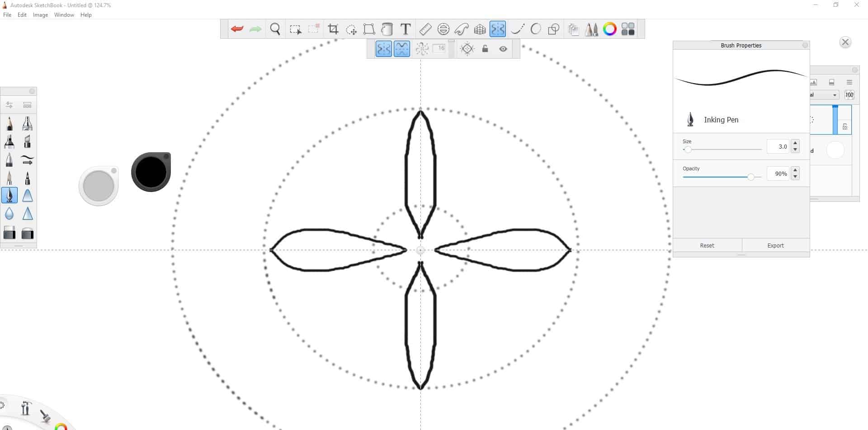Viewport: 868px width, 430px height.
Task: Collapse the Brush Properties panel
Action: tap(804, 45)
